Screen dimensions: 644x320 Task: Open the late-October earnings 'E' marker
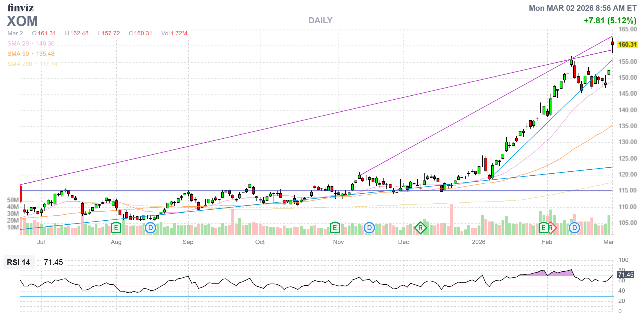click(x=335, y=227)
